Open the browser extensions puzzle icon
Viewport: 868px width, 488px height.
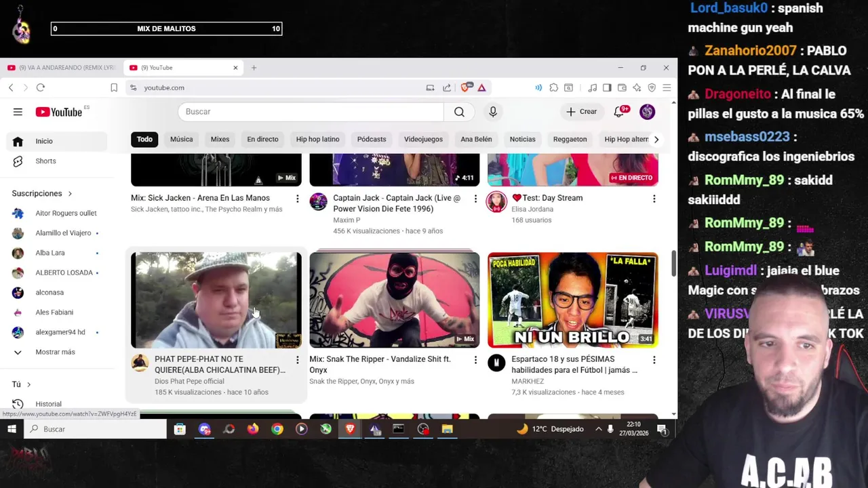point(553,87)
